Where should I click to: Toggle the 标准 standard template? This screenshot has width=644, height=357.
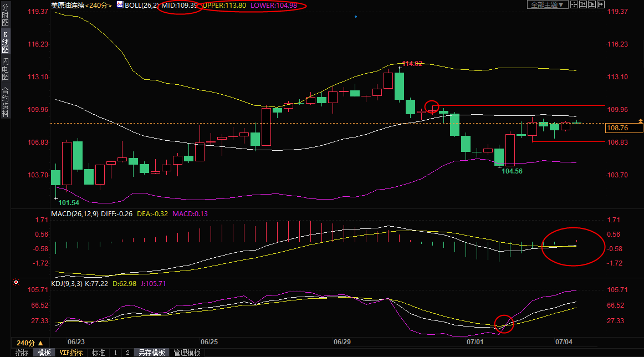click(x=98, y=353)
